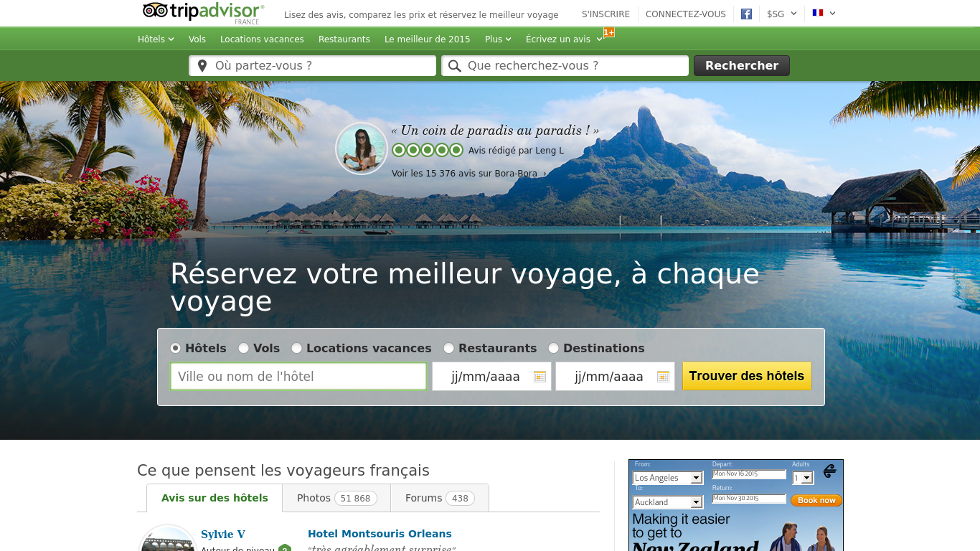Open TripAdvisor's Facebook page via Facebook icon
This screenshot has width=980, height=551.
tap(746, 14)
